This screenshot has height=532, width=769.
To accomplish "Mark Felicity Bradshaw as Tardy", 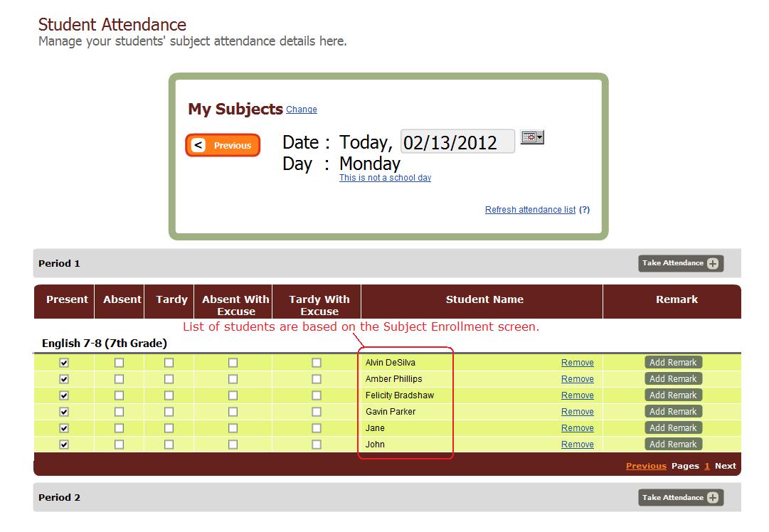I will pos(169,395).
